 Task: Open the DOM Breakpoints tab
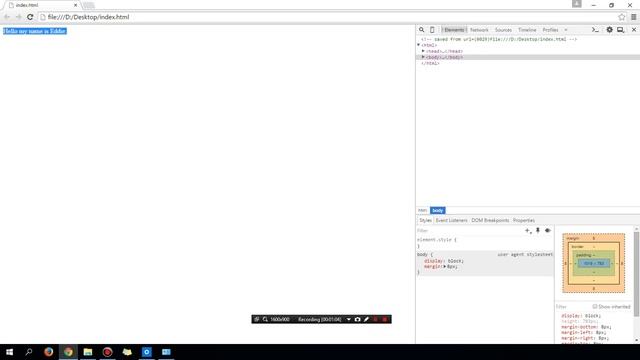coord(490,220)
